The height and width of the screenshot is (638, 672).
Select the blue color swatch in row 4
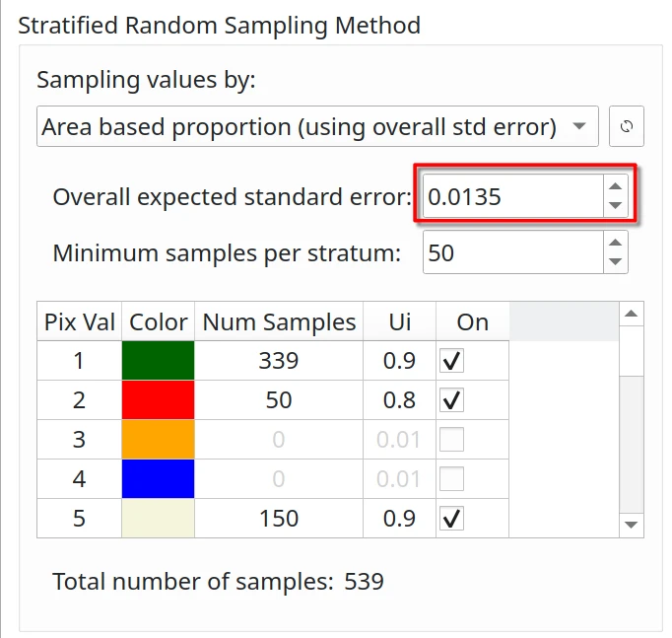pos(158,479)
